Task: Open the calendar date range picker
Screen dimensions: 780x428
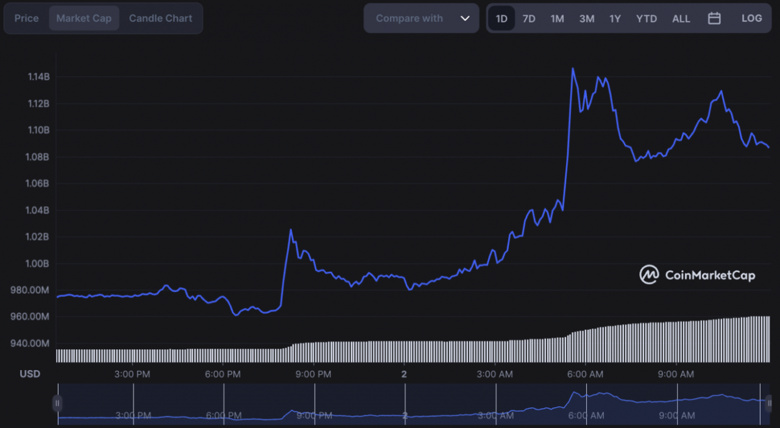Action: point(714,18)
